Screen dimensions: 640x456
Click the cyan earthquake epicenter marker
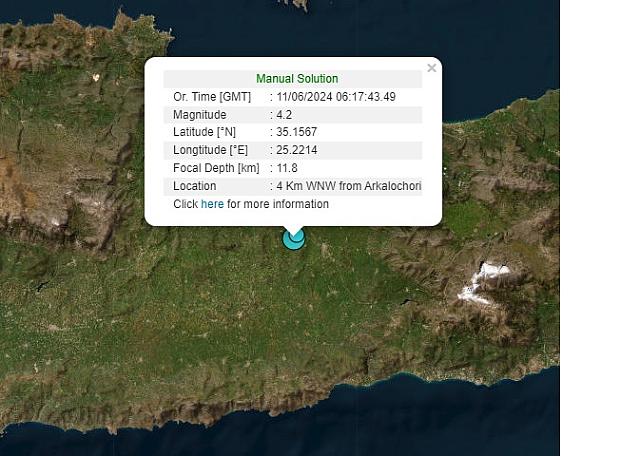(x=293, y=238)
